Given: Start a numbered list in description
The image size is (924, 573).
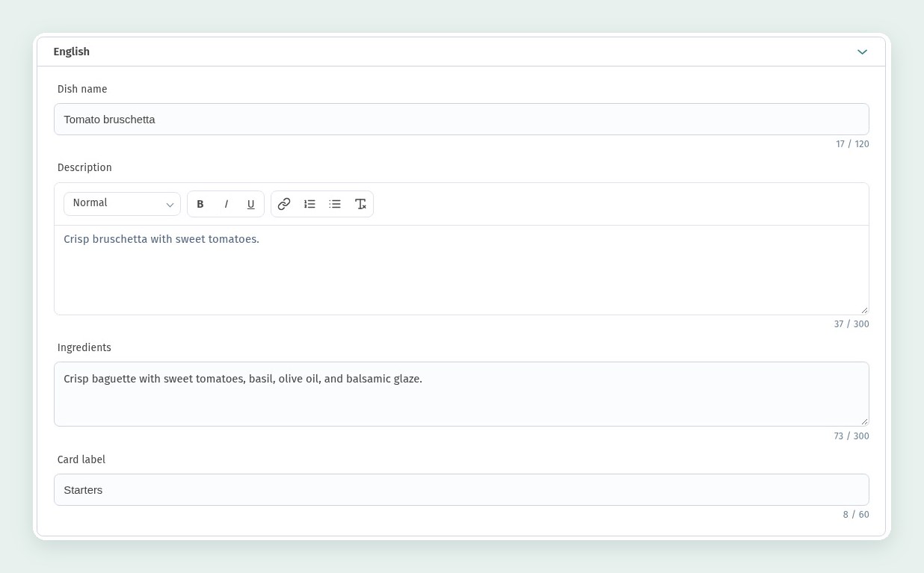Looking at the screenshot, I should [x=309, y=204].
